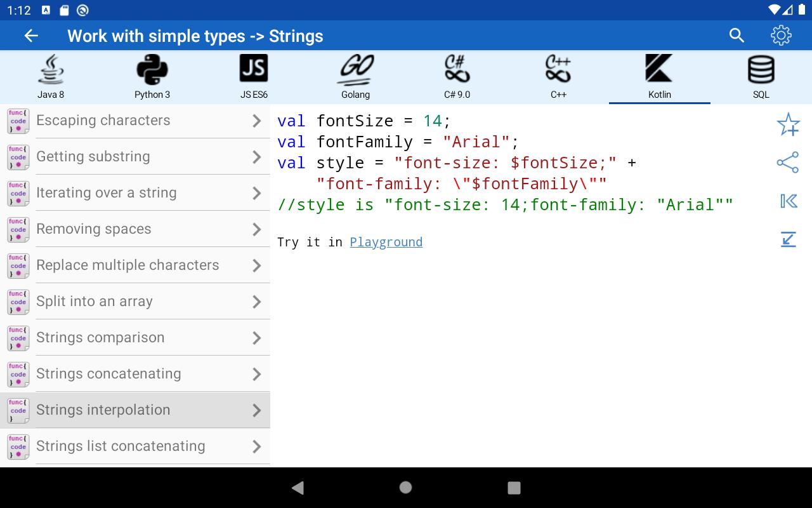Expand chevron on Getting substring row
The width and height of the screenshot is (812, 508).
[257, 157]
